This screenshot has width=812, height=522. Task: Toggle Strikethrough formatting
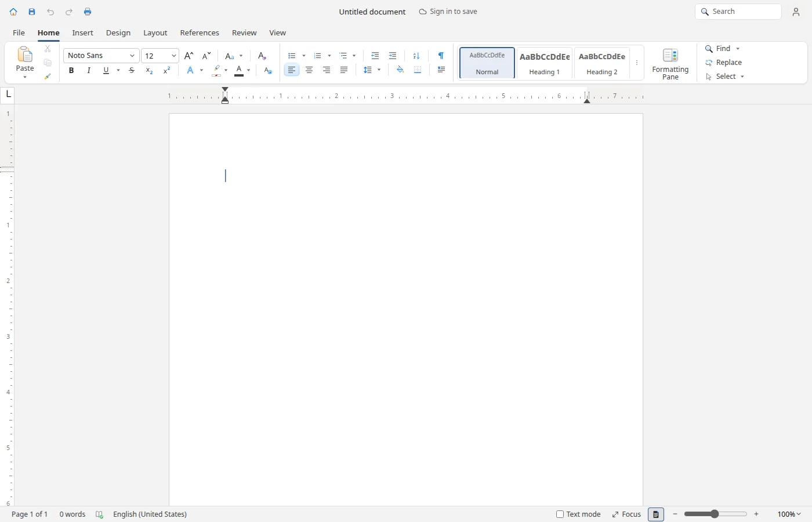(x=132, y=70)
